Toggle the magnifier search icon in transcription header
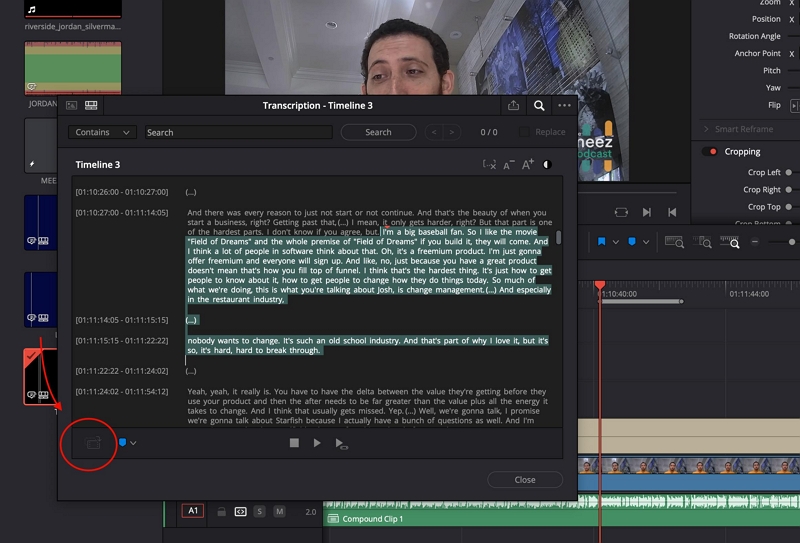 [539, 106]
